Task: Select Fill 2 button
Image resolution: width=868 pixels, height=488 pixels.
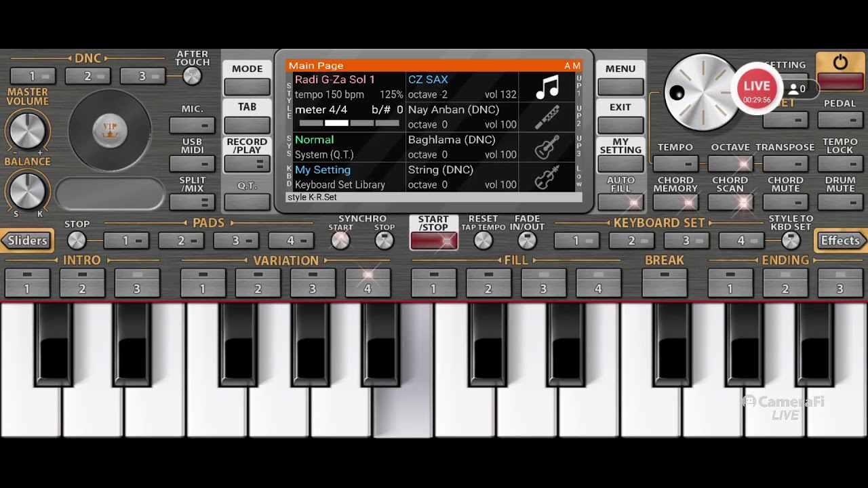Action: (488, 283)
